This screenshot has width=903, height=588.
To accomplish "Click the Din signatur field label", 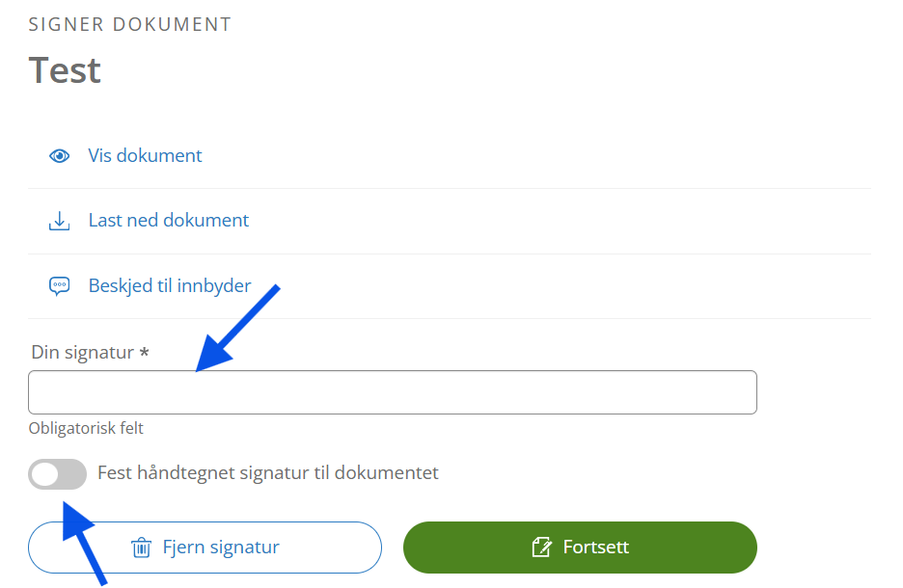I will coord(82,352).
